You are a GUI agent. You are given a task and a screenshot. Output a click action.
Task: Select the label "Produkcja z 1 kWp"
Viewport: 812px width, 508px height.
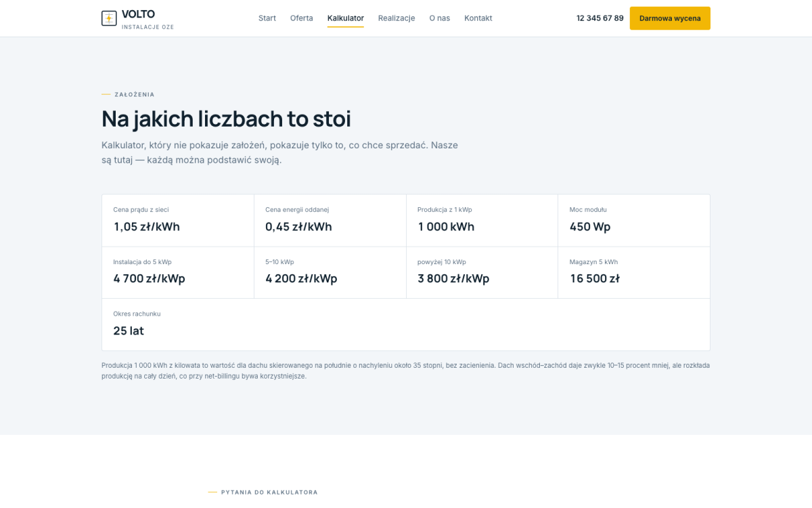(445, 210)
